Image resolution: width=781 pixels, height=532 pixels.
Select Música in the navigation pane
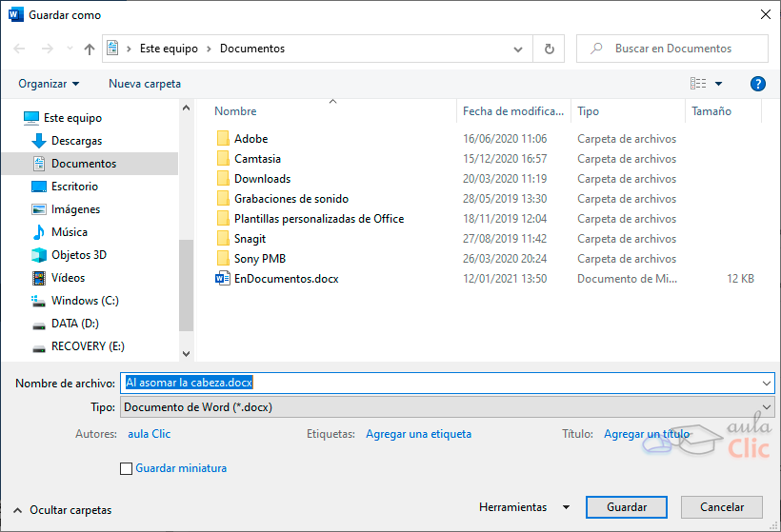click(x=69, y=232)
